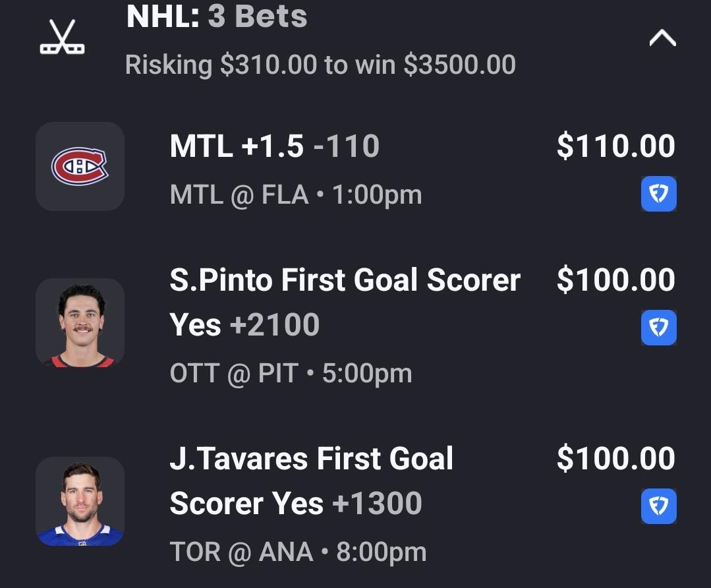
Task: Collapse the NHL bets section chevron
Action: pyautogui.click(x=662, y=39)
